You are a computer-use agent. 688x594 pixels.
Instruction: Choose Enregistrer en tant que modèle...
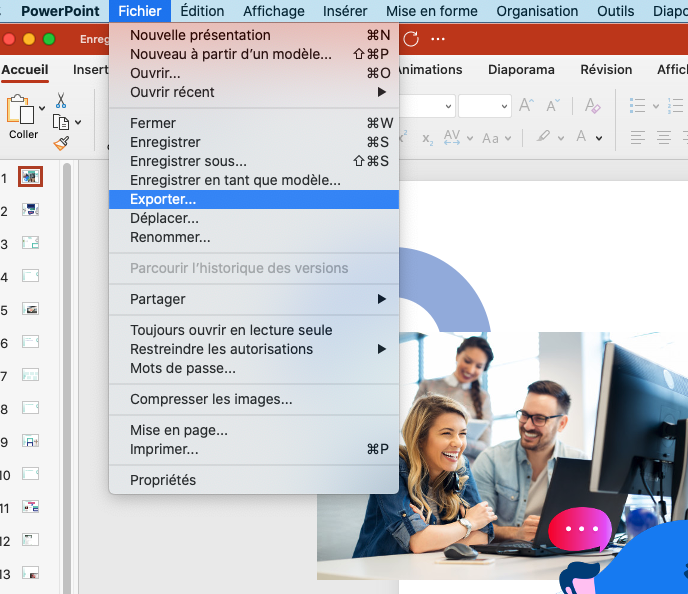tap(254, 180)
